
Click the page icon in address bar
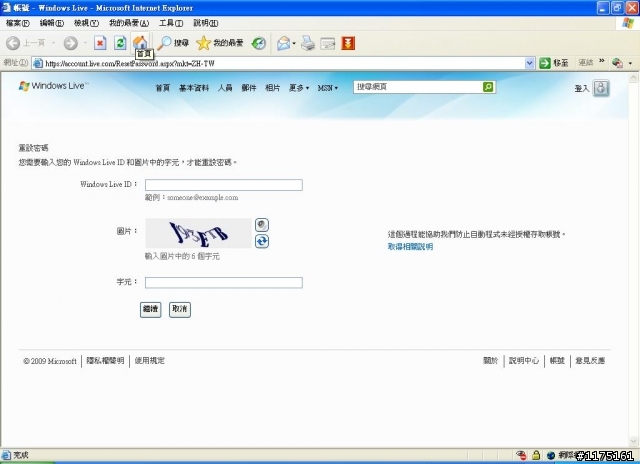coord(38,63)
